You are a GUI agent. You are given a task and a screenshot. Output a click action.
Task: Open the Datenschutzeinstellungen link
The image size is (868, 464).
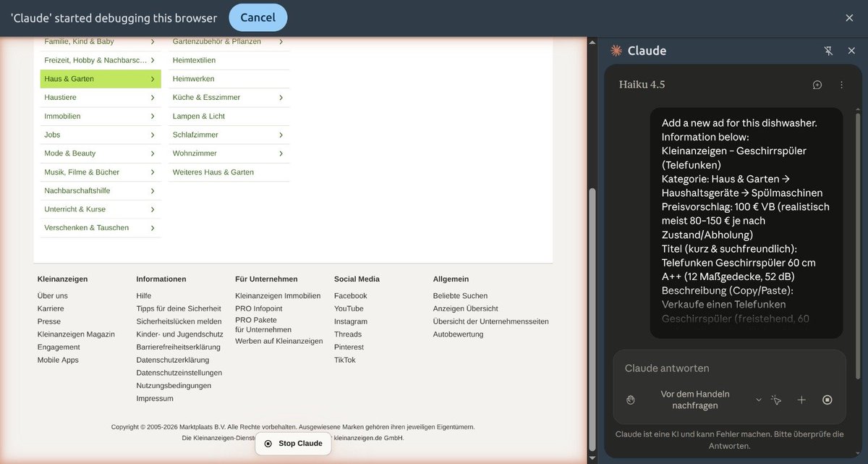point(179,373)
